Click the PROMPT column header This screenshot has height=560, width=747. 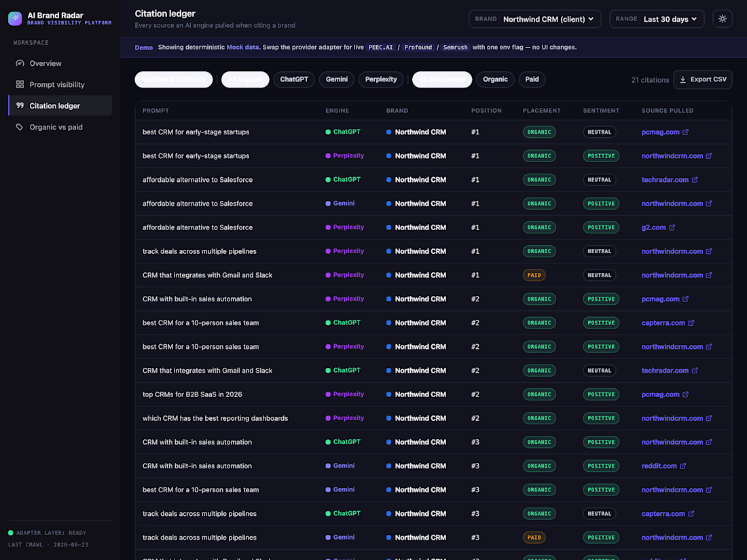[x=156, y=111]
